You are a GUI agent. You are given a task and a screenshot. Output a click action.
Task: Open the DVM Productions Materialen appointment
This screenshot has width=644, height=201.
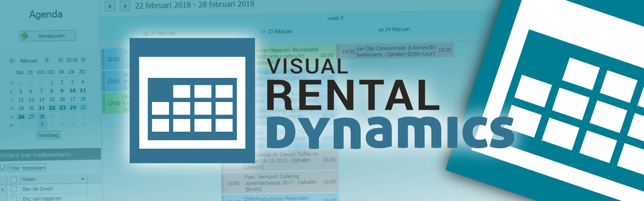pos(280,197)
